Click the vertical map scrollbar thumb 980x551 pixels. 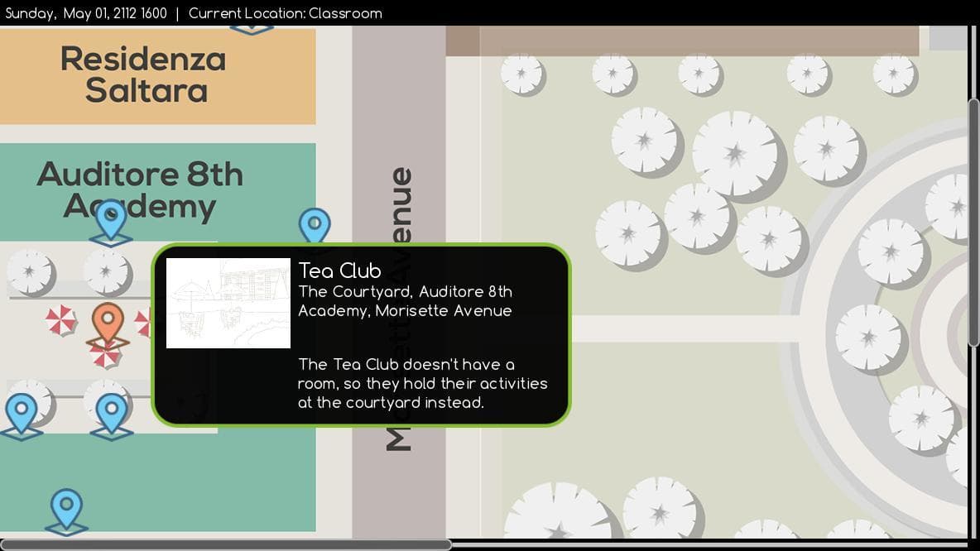[x=973, y=223]
